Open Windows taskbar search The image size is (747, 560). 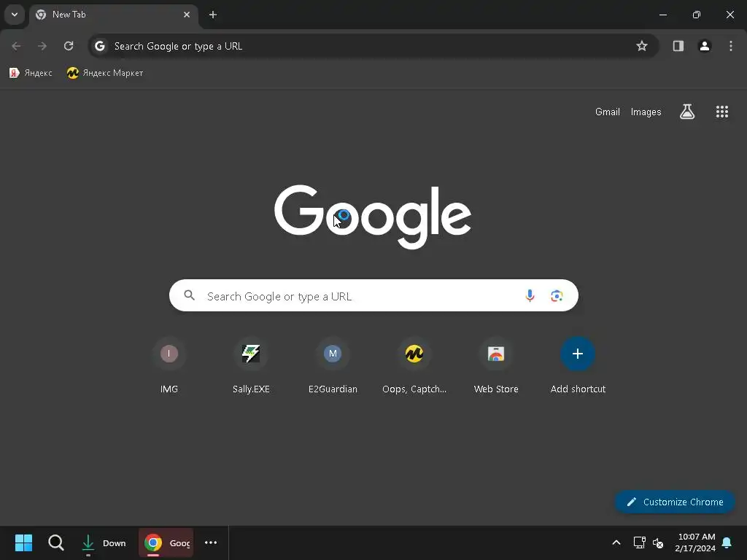tap(55, 542)
